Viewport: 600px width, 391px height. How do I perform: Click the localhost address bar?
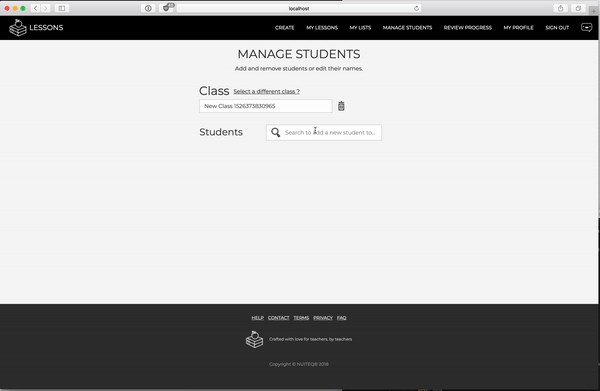(x=299, y=8)
